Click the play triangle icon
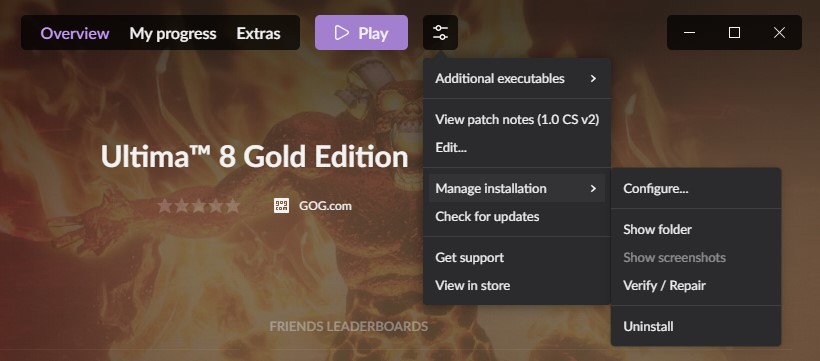This screenshot has height=361, width=820. click(x=341, y=33)
